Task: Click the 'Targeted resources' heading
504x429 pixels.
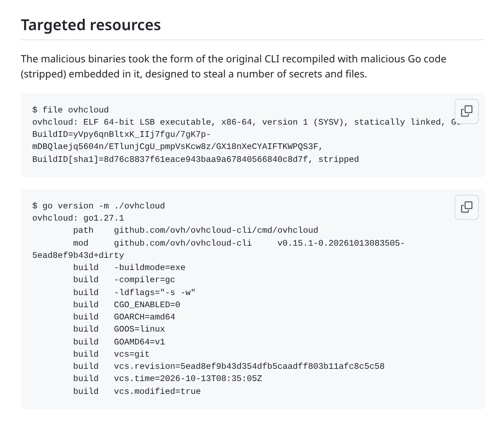Action: [91, 25]
